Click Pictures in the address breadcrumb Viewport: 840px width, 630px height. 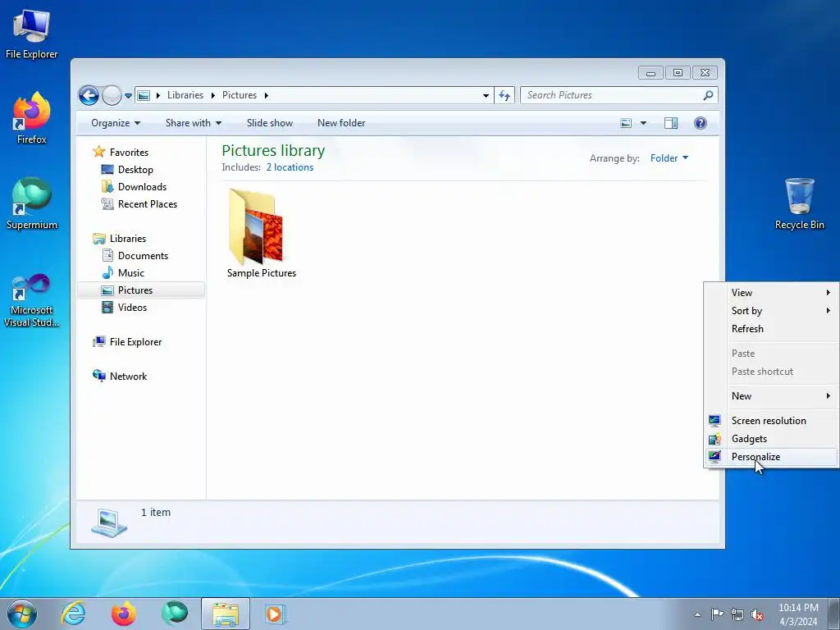click(x=240, y=95)
